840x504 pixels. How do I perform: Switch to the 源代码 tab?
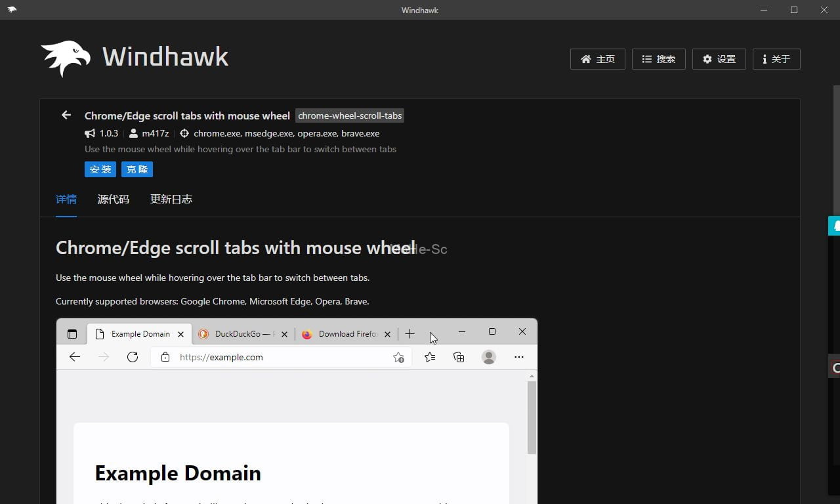114,199
